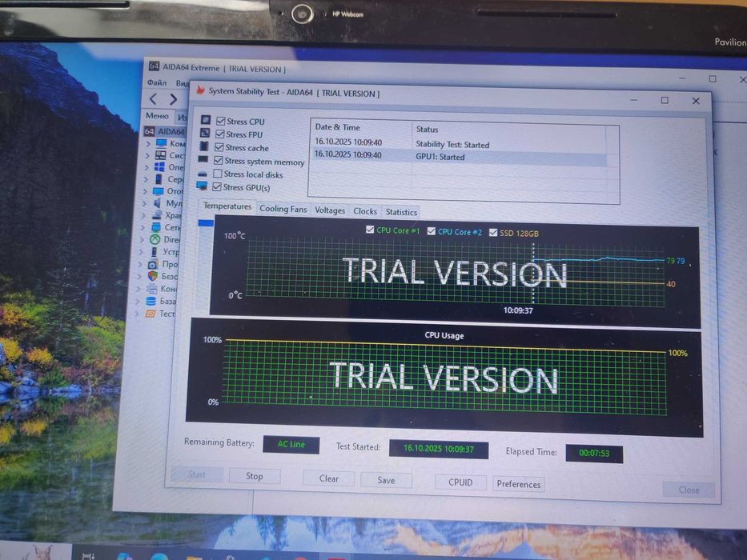
Task: Click the Stress CPU chip icon
Action: pos(206,120)
